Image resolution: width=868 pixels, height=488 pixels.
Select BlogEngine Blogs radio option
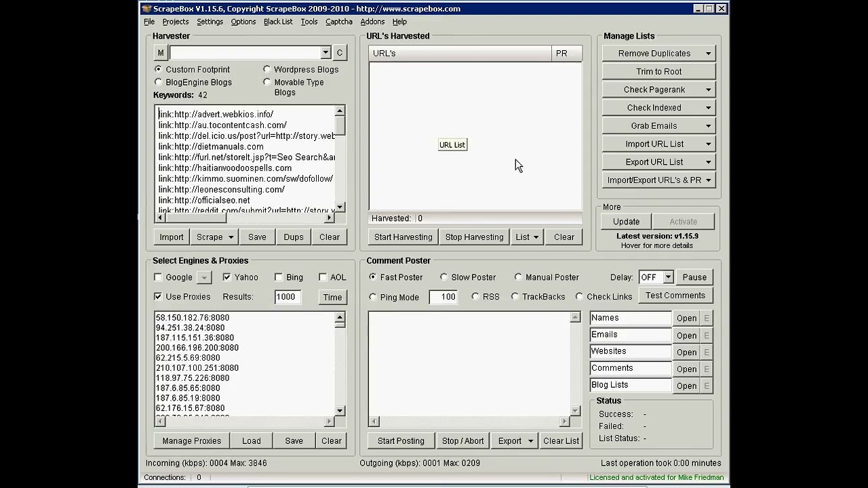[x=159, y=82]
